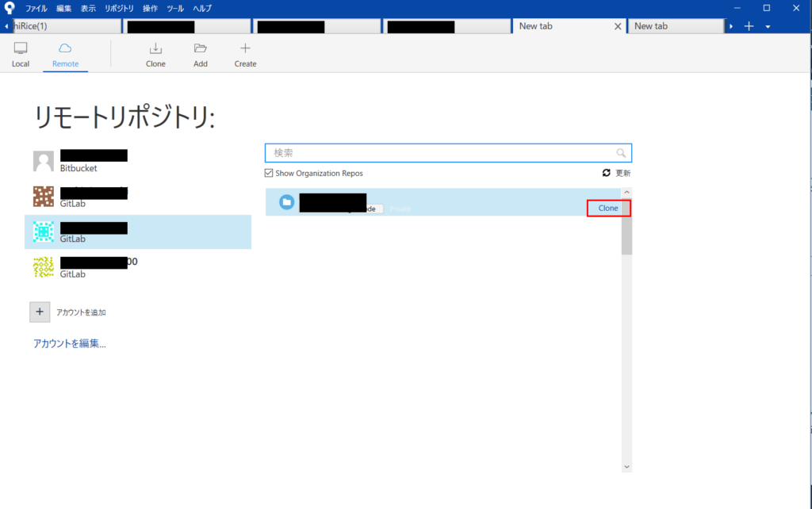Viewport: 812px width, 509px height.
Task: Open the リポジトリ menu
Action: [119, 8]
